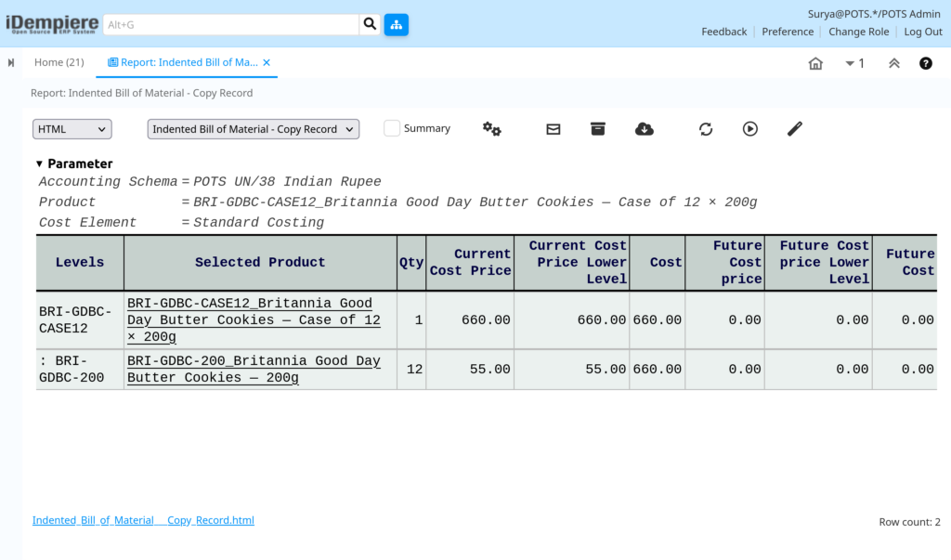Click the Selected Product column header
Screen dimensions: 951x560
pos(260,263)
